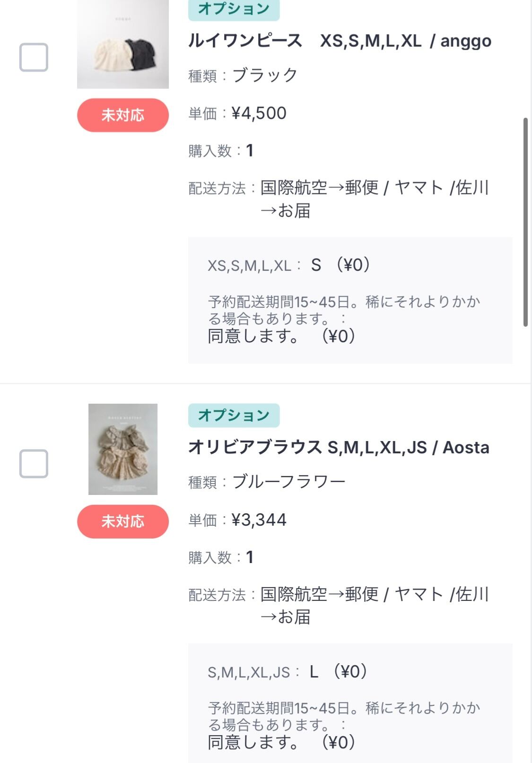Screen dimensions: 532x763
Task: Click 同意します in the ルイワンピース option box
Action: (253, 336)
